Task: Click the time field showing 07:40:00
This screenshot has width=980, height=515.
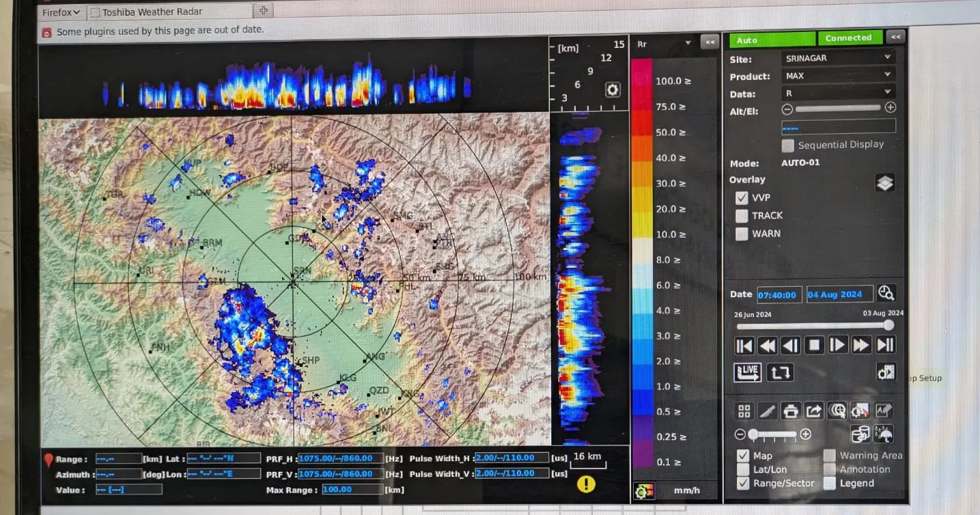Action: pyautogui.click(x=779, y=295)
